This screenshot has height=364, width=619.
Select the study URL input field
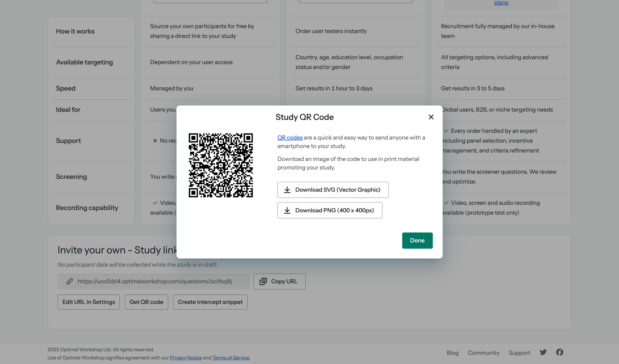[x=154, y=282]
